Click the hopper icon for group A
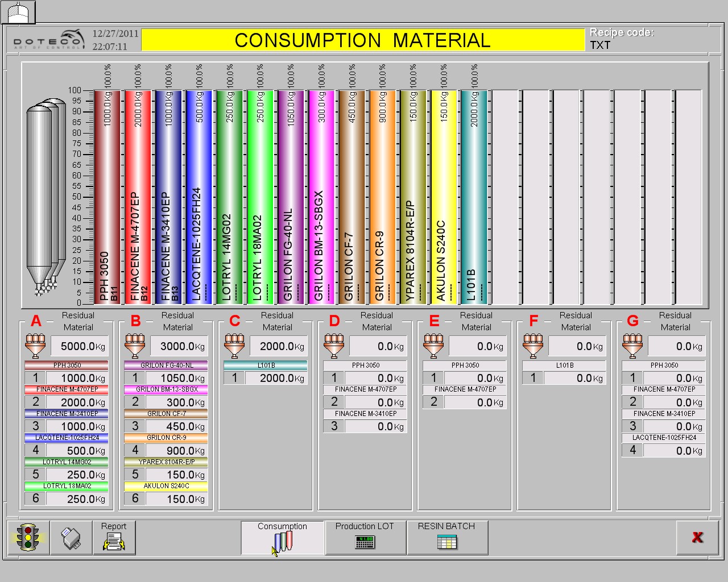 coord(35,346)
